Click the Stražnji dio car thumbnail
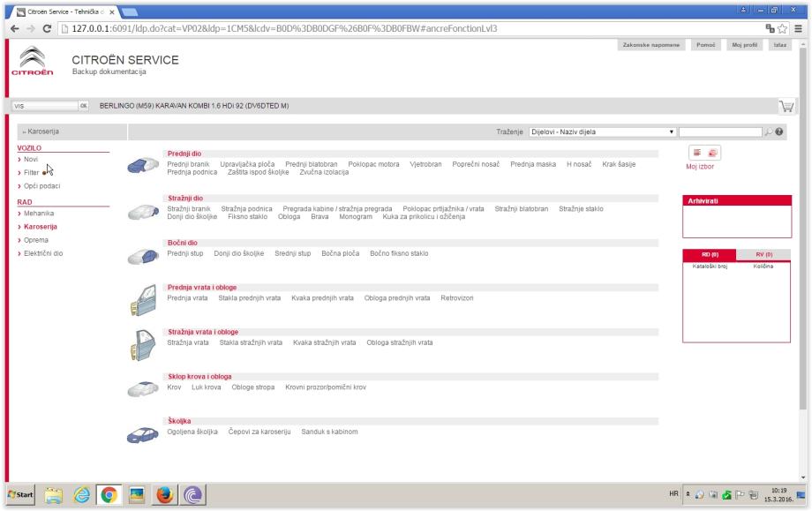The height and width of the screenshot is (511, 812). coord(143,211)
